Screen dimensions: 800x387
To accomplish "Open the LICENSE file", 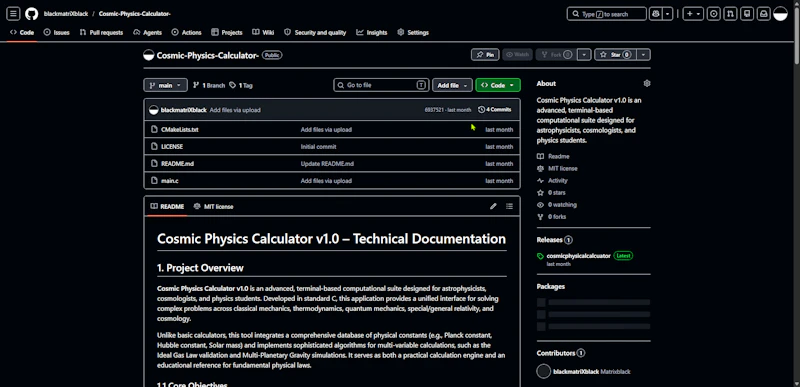I will (x=172, y=147).
